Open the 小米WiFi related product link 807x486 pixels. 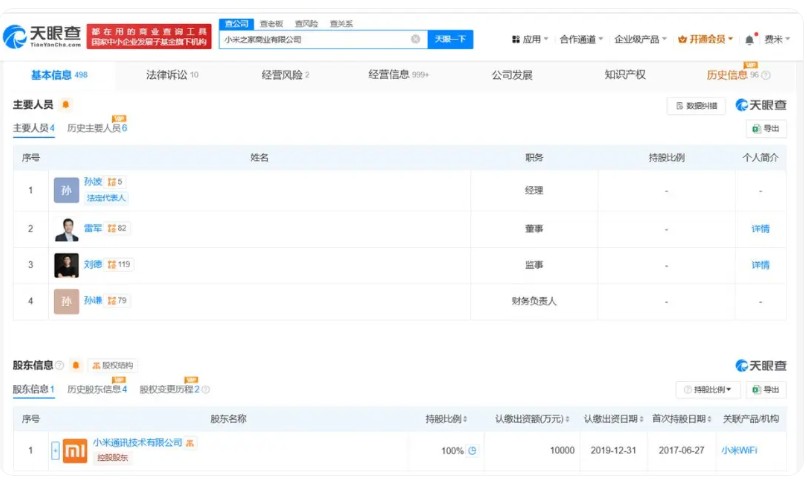[x=739, y=450]
